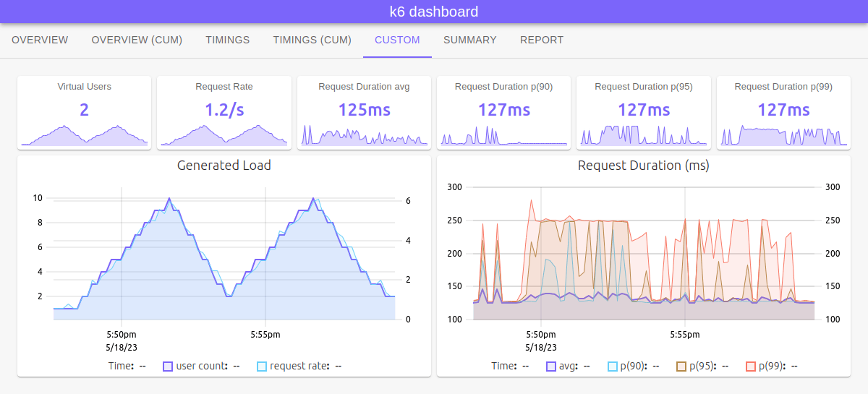
Task: Toggle the request rate legend swatch
Action: (x=262, y=367)
